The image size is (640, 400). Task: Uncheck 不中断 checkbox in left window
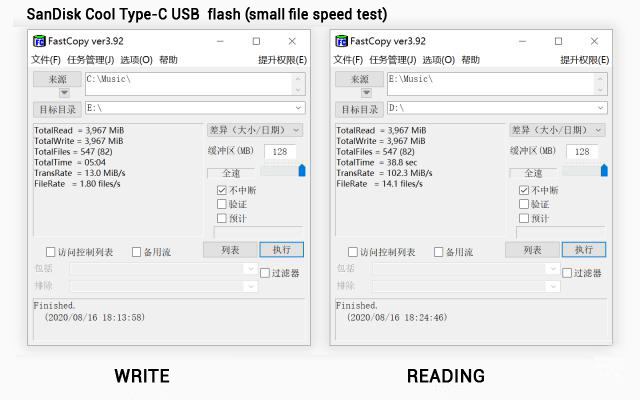click(222, 190)
